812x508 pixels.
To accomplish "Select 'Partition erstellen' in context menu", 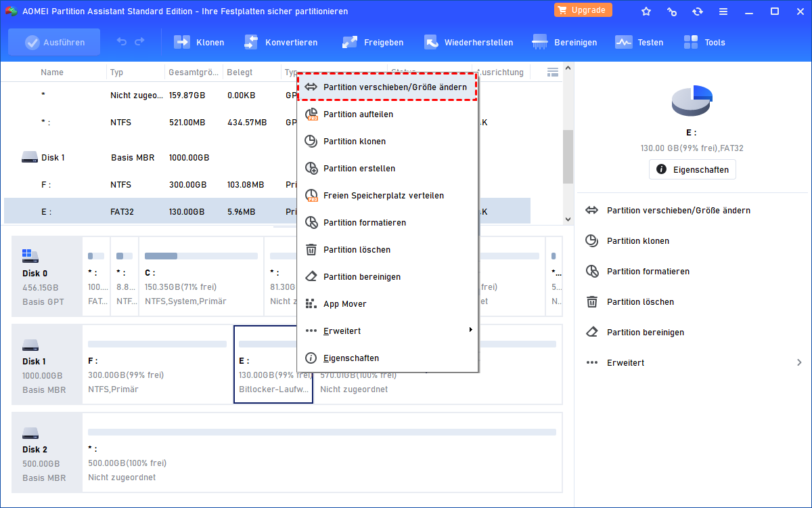I will tap(388, 168).
